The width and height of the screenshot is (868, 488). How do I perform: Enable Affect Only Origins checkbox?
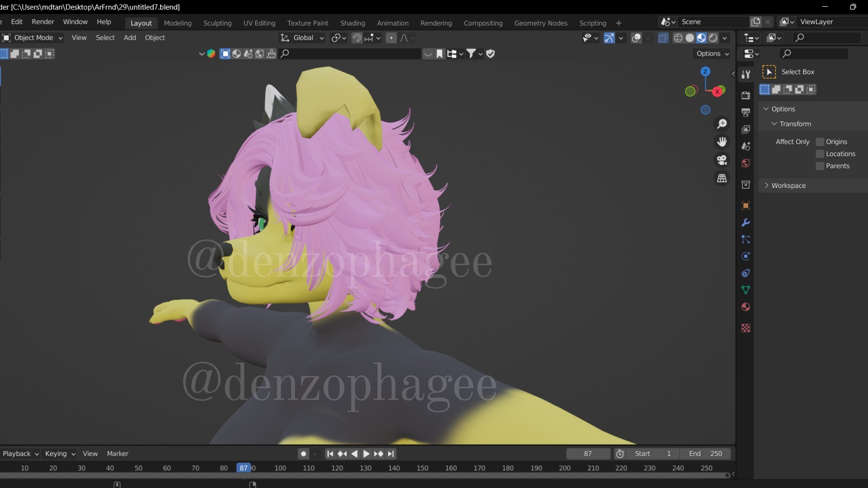coord(820,142)
